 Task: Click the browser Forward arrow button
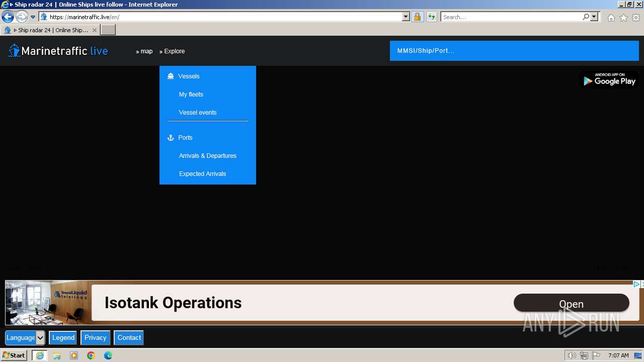[x=22, y=17]
